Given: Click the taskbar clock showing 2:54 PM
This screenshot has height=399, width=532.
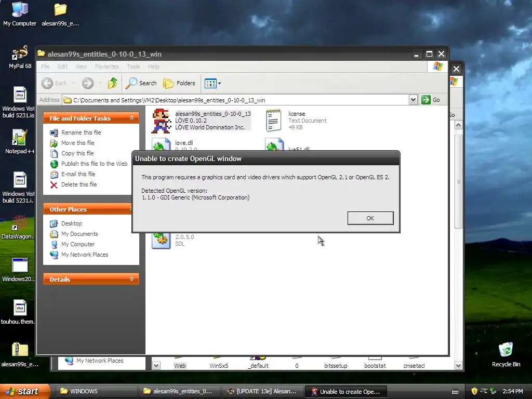Looking at the screenshot, I should pyautogui.click(x=513, y=391).
